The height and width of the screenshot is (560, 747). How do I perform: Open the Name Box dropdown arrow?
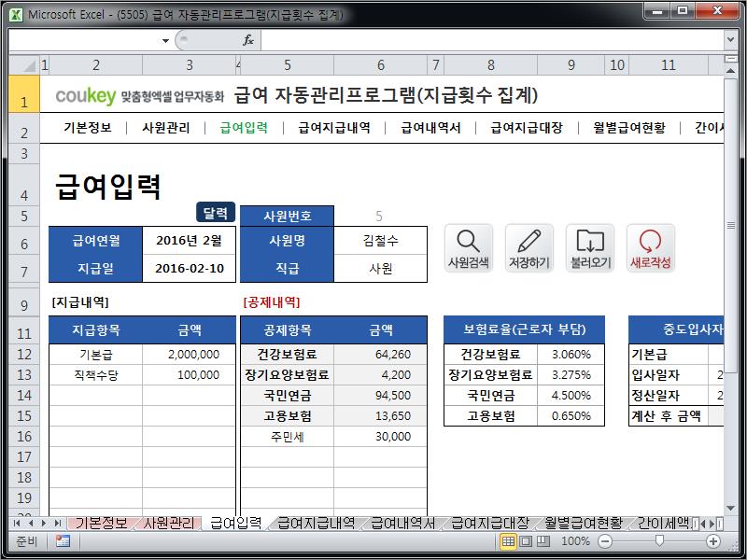coord(165,40)
